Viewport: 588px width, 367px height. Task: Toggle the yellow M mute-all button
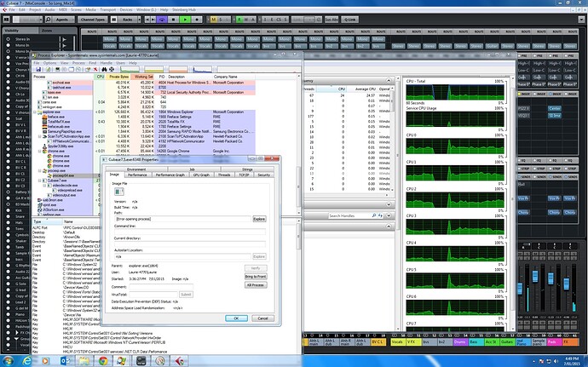point(213,20)
